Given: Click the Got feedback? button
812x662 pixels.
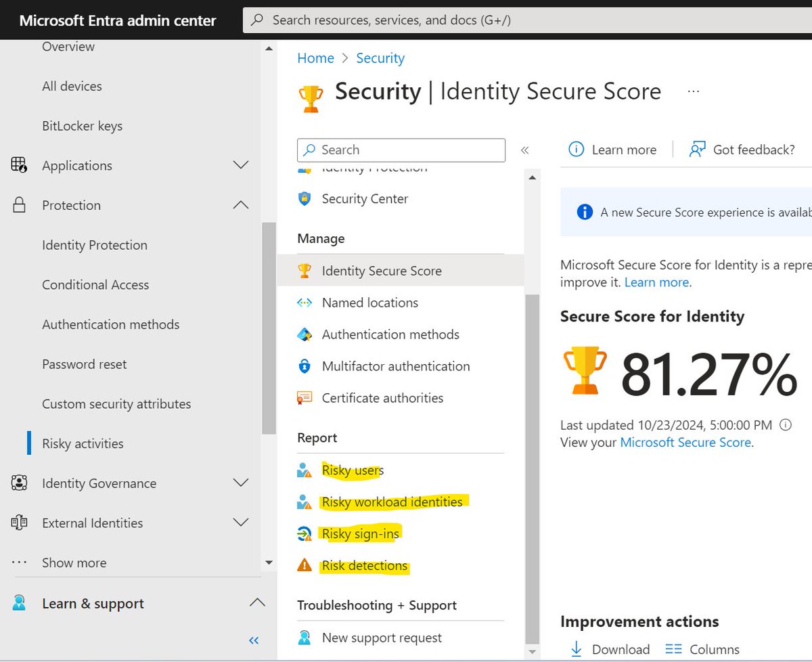Looking at the screenshot, I should pos(742,150).
